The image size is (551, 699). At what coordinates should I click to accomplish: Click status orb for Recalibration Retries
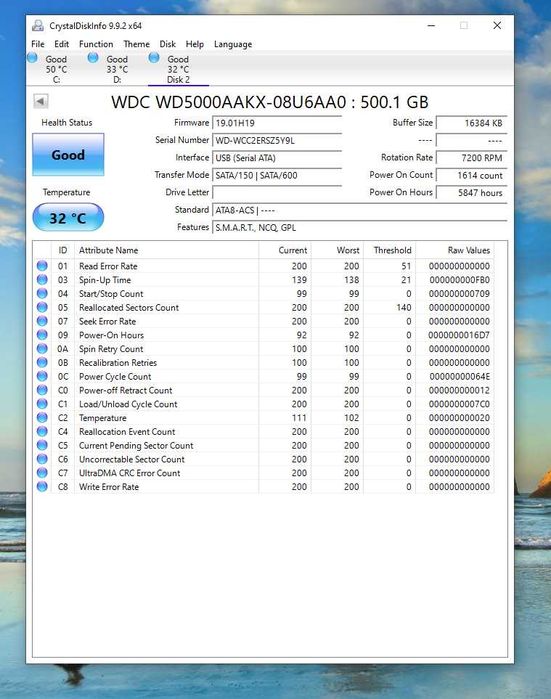[42, 362]
